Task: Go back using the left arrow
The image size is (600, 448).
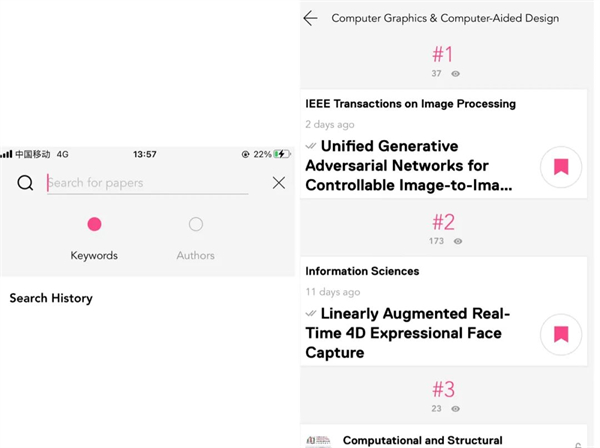Action: pyautogui.click(x=310, y=18)
